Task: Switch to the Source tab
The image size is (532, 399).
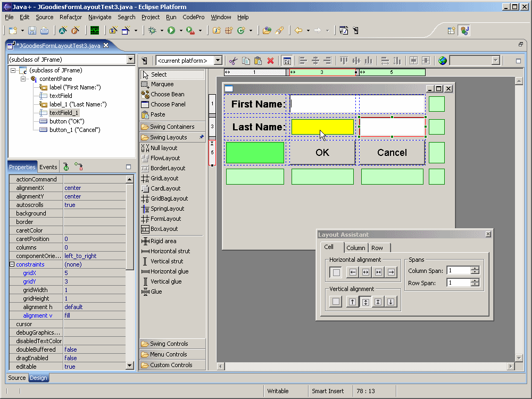Action: (x=16, y=378)
